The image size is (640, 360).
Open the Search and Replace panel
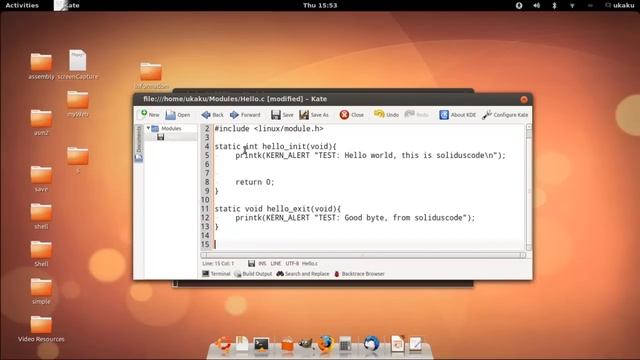point(303,274)
